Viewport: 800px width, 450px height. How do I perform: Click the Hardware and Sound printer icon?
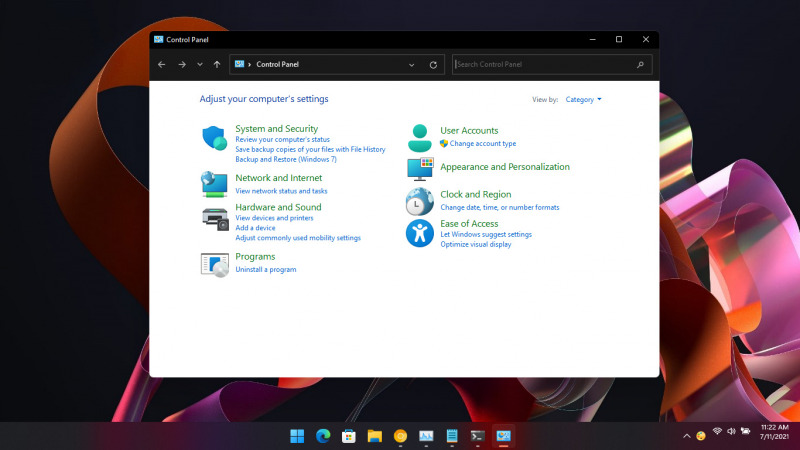tap(215, 219)
